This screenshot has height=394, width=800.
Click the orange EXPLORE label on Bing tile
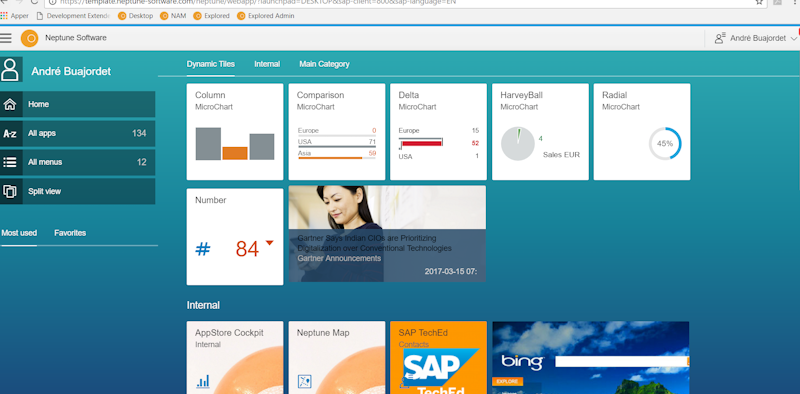507,381
